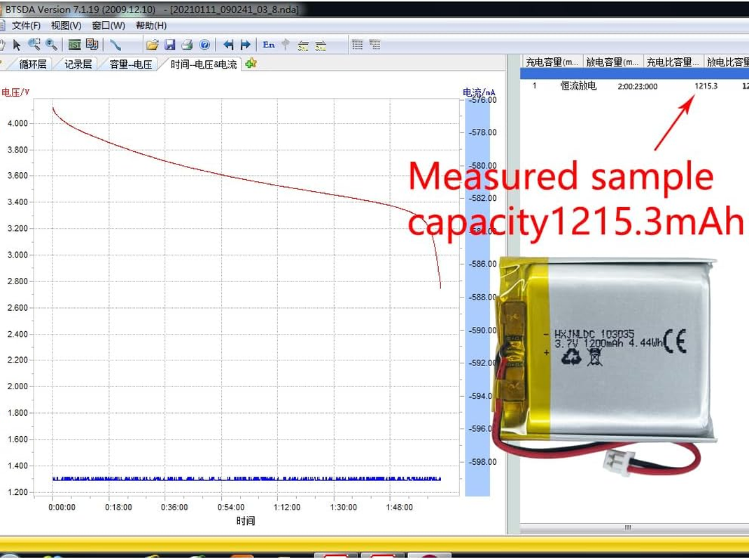Image resolution: width=749 pixels, height=560 pixels.
Task: Open help via blue question mark icon
Action: tap(204, 45)
